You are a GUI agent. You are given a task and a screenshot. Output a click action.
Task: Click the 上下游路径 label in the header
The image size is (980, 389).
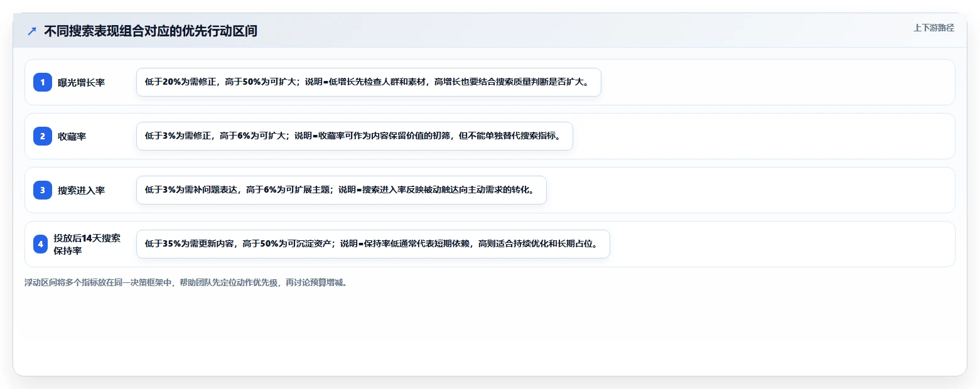coord(934,28)
